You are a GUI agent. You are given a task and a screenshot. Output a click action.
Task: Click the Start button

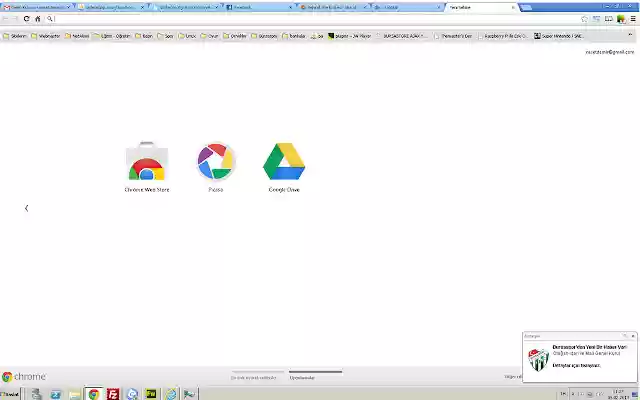coord(10,394)
